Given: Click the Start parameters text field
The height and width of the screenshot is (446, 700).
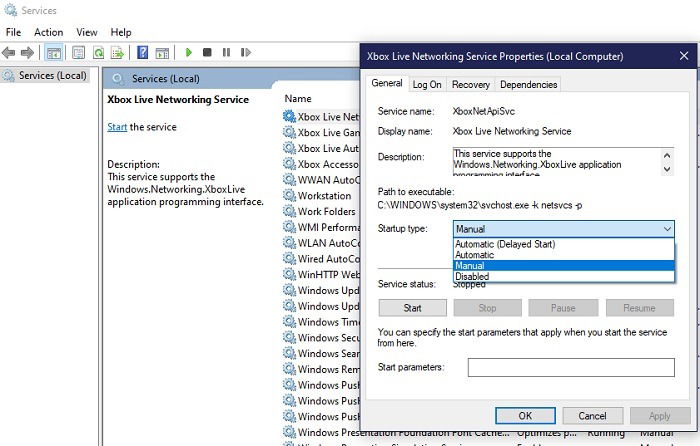Looking at the screenshot, I should coord(571,367).
